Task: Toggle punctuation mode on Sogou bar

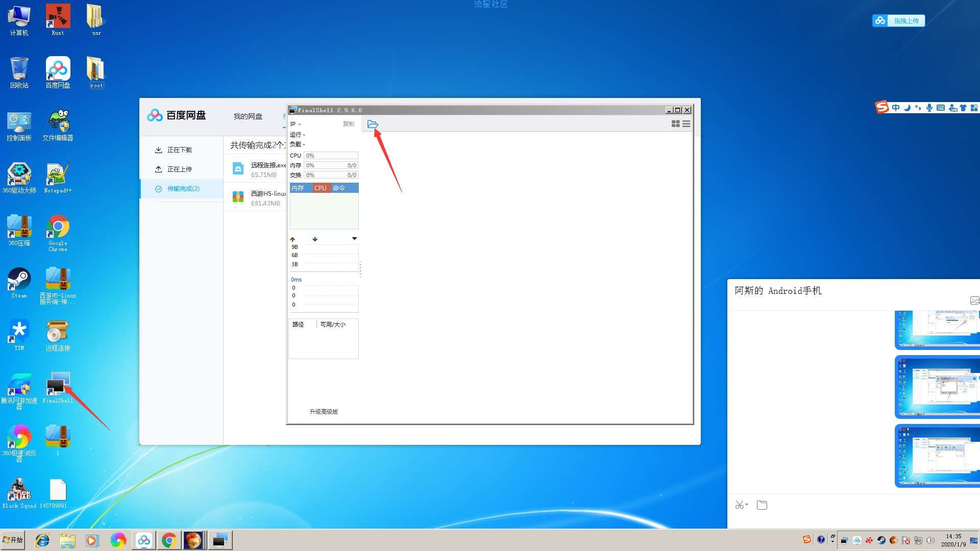Action: (x=918, y=108)
